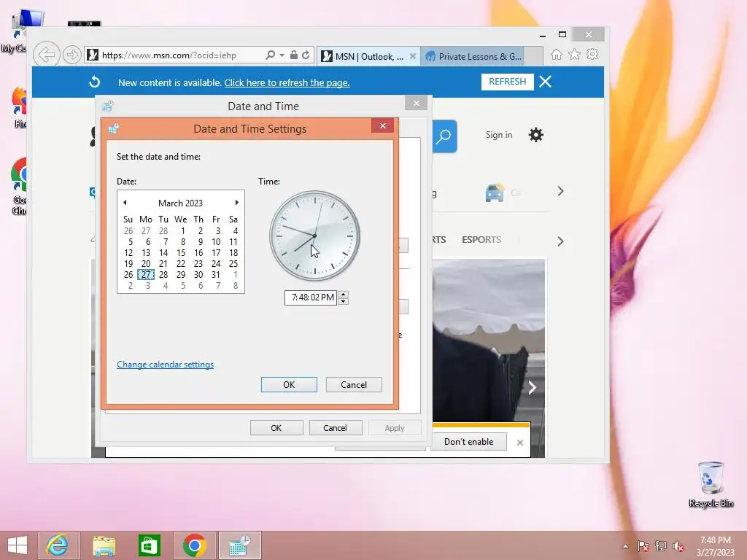
Task: Decrease time with the down spinner arrow
Action: (343, 301)
